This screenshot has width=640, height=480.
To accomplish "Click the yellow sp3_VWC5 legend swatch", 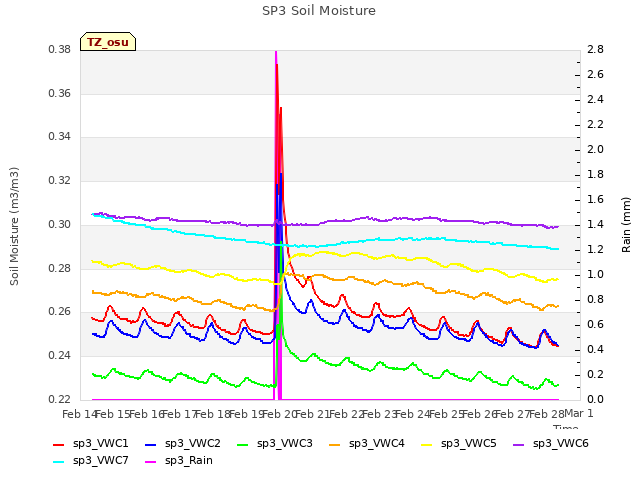I will (x=427, y=444).
